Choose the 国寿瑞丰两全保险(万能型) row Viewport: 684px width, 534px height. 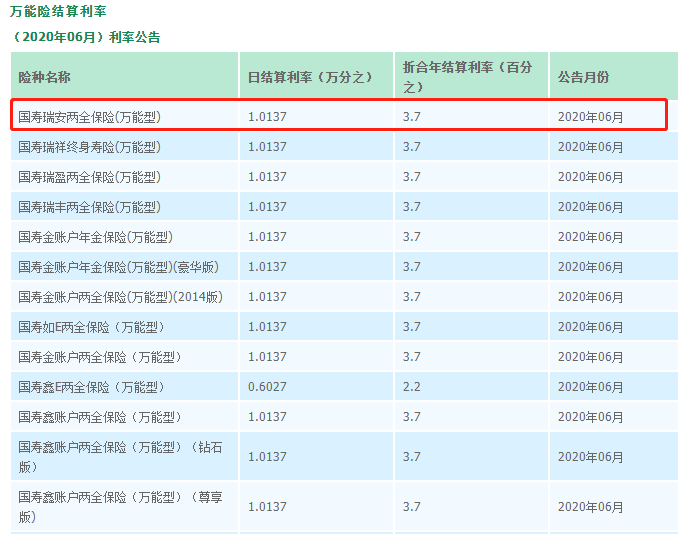click(89, 207)
